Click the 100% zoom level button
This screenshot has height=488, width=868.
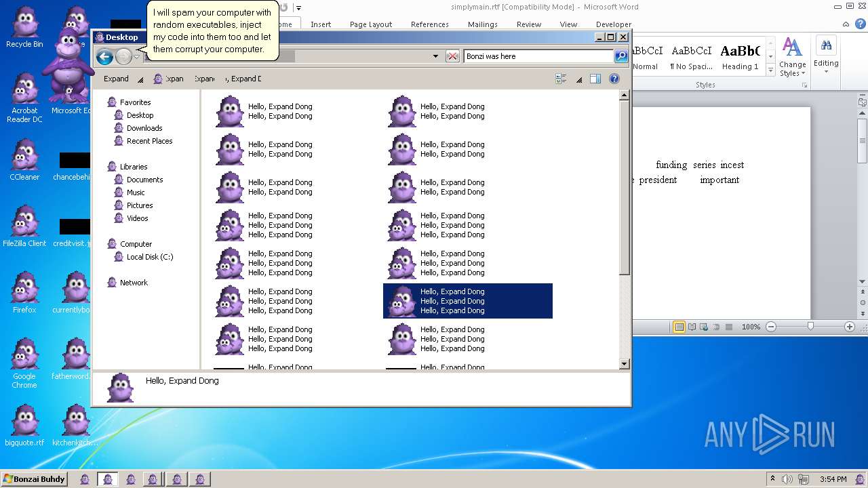(751, 327)
